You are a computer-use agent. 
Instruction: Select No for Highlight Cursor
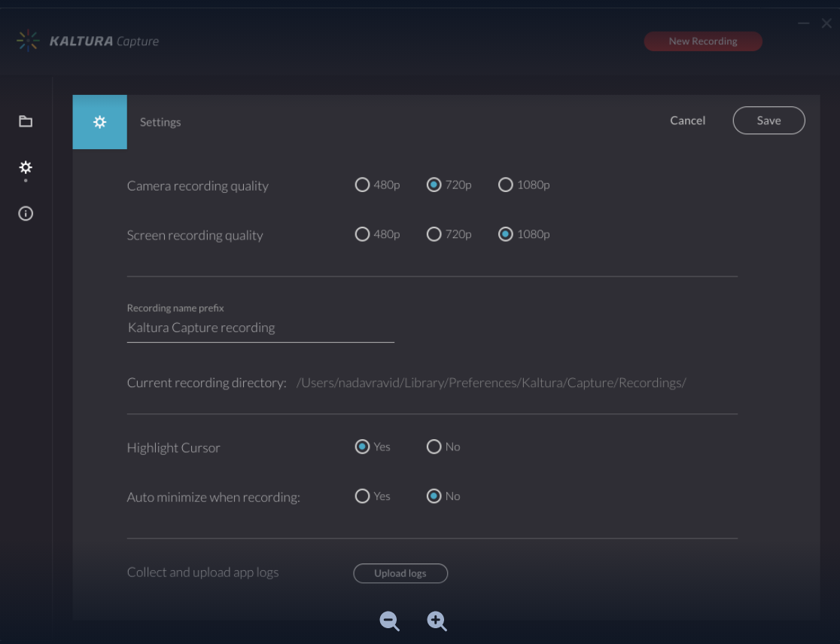click(434, 447)
